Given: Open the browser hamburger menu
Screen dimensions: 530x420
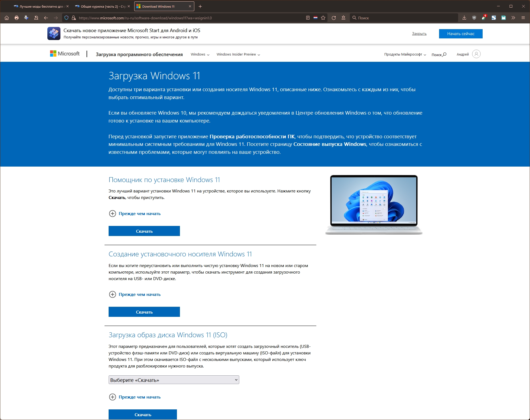Looking at the screenshot, I should (x=523, y=18).
